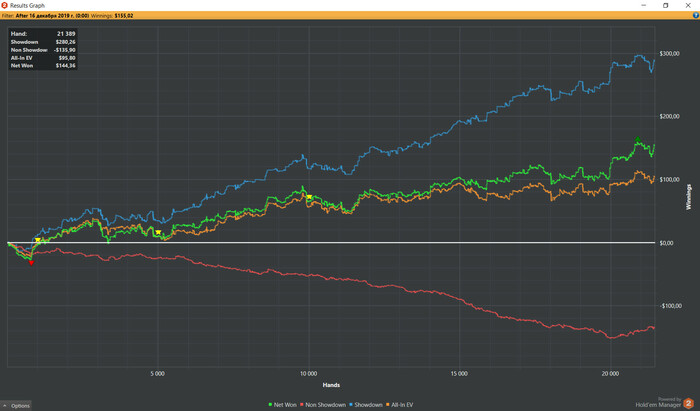
Task: Click the Winnings '$155,02' value in filter bar
Action: pyautogui.click(x=124, y=16)
